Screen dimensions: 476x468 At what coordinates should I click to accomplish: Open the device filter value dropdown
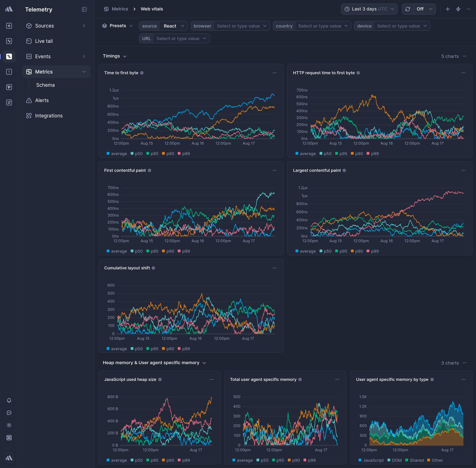(x=402, y=26)
